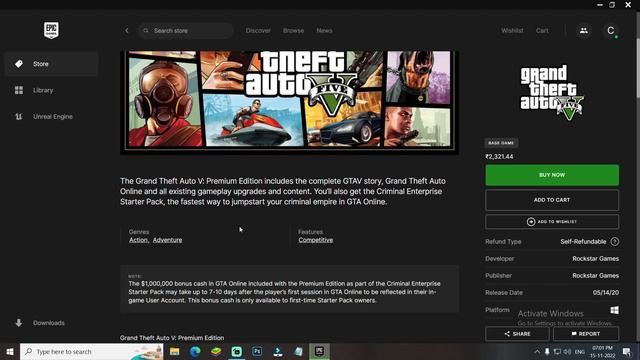Open the Store section in sidebar
The width and height of the screenshot is (640, 360).
coord(51,64)
